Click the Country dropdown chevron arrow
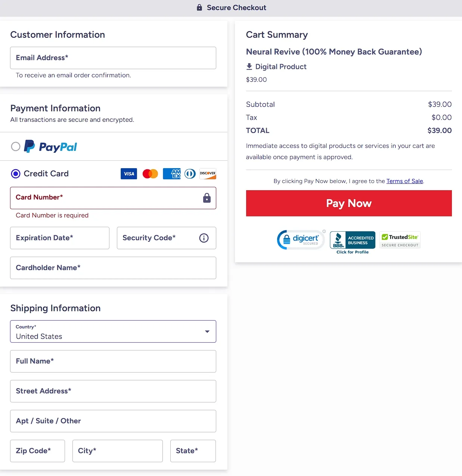The height and width of the screenshot is (476, 462). click(x=207, y=331)
